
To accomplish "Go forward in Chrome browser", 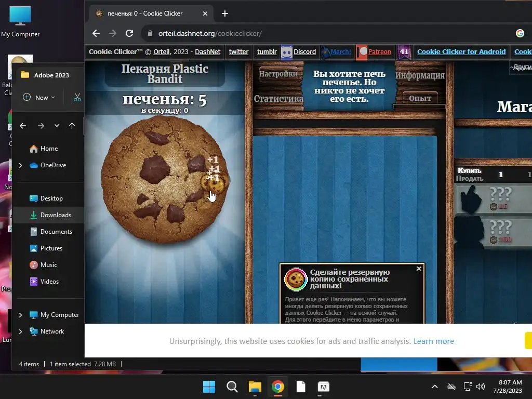I will click(x=113, y=33).
